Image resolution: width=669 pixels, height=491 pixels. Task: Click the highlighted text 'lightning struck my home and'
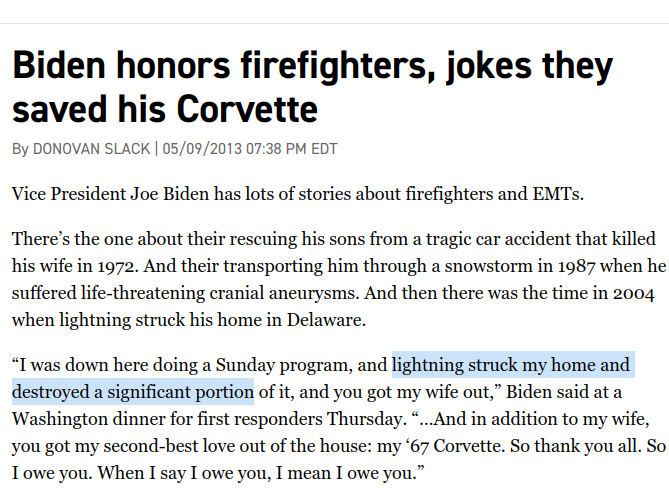pos(511,365)
